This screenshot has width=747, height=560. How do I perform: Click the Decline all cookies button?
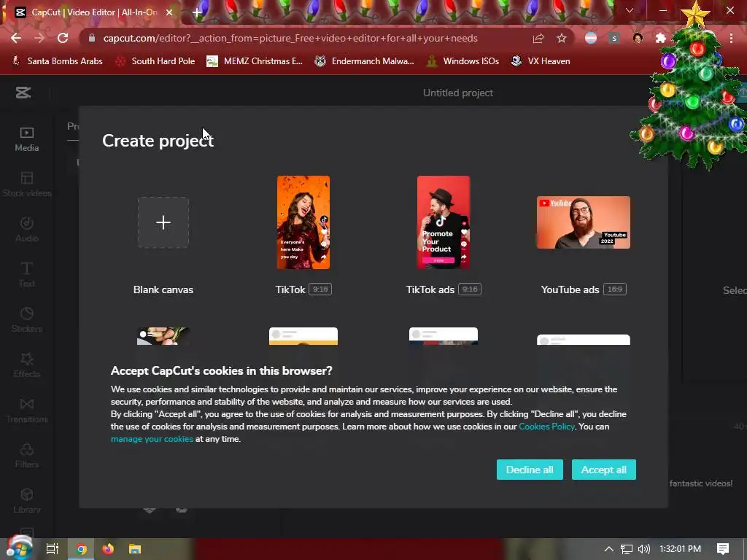point(530,470)
